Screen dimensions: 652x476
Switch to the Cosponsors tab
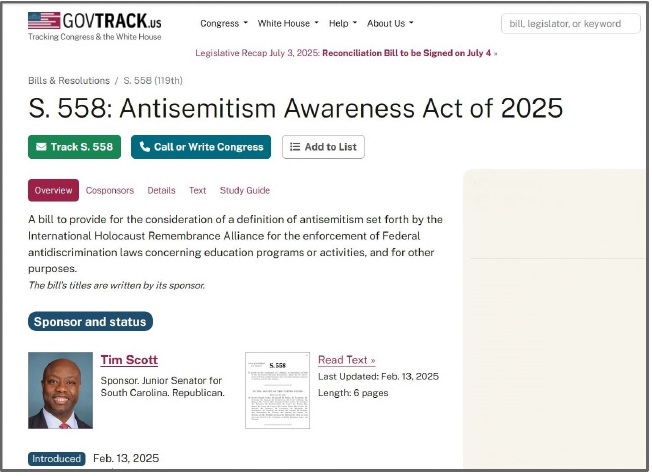coord(110,190)
